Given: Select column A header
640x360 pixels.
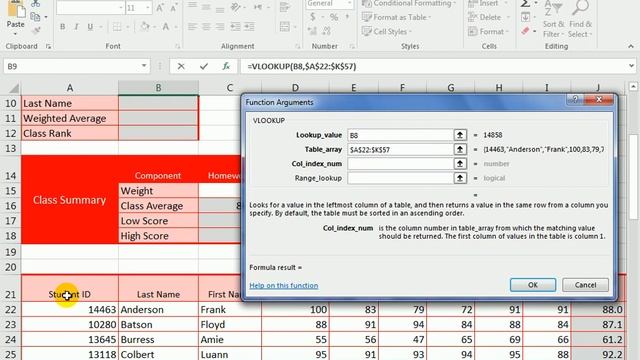Looking at the screenshot, I should 70,87.
